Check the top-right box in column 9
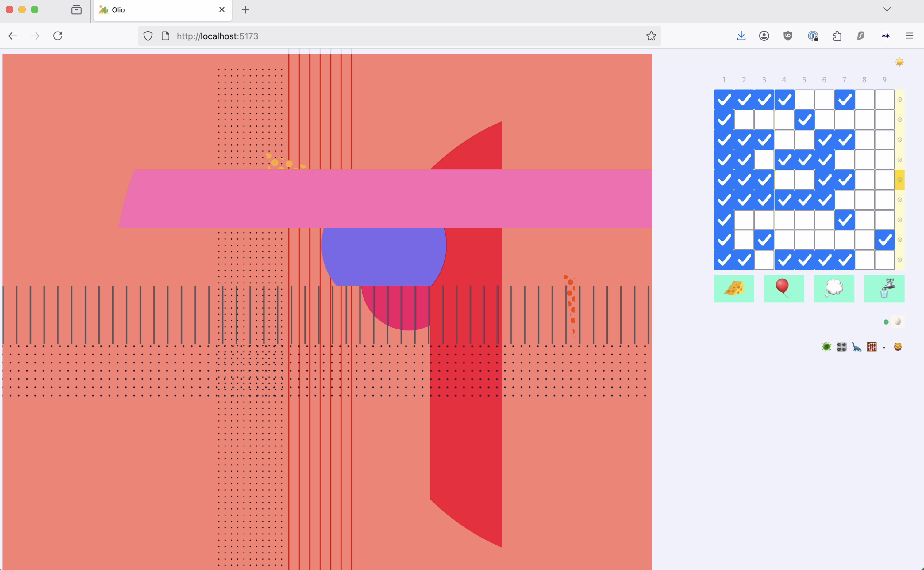 pos(884,100)
